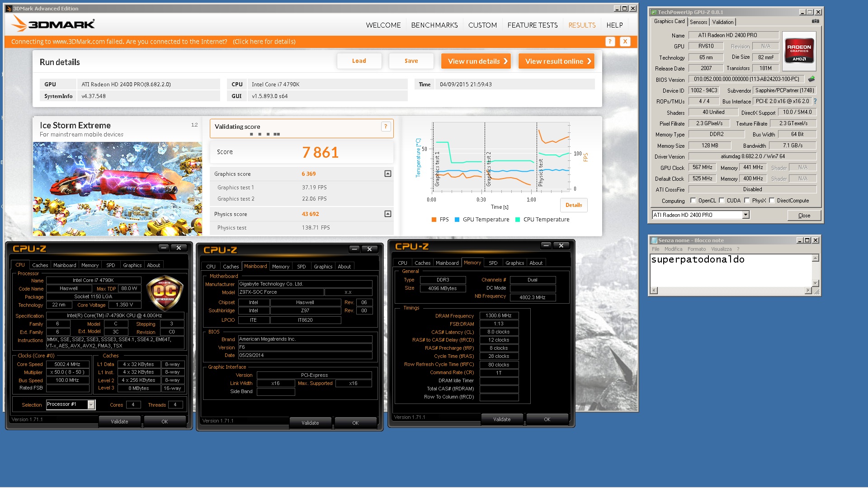Viewport: 868px width, 488px height.
Task: Click the 7 861 score value
Action: point(320,152)
